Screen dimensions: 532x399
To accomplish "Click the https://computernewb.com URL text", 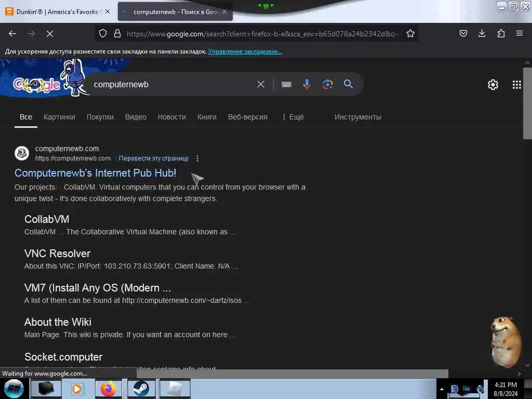I will click(x=73, y=158).
